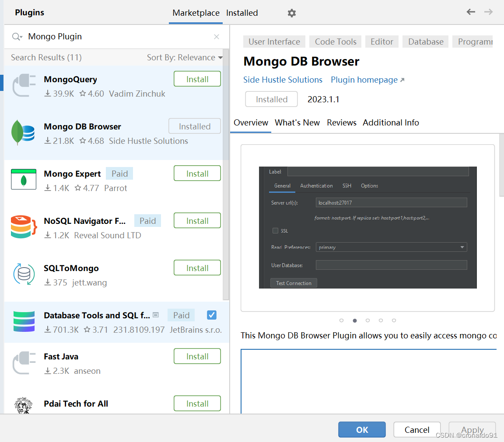The image size is (504, 442).
Task: Click Installed button in Mongo DB Browser row
Action: (194, 126)
